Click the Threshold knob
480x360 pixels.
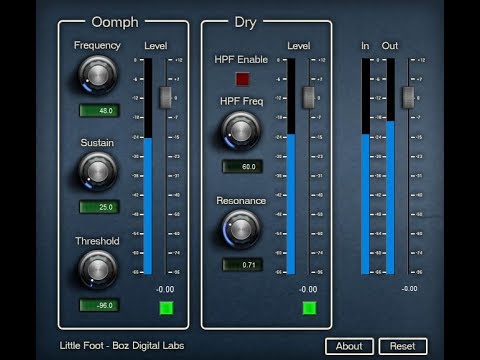98,269
